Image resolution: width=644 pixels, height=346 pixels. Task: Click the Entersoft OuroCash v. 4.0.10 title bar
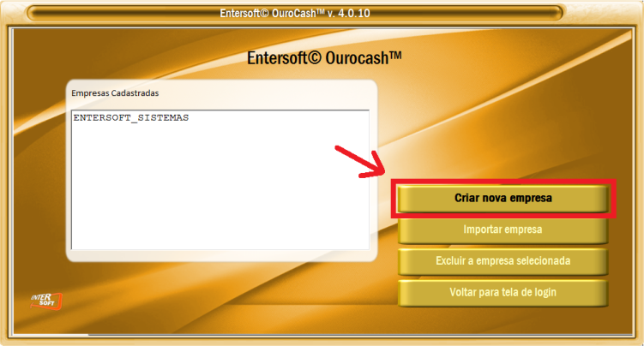[294, 13]
